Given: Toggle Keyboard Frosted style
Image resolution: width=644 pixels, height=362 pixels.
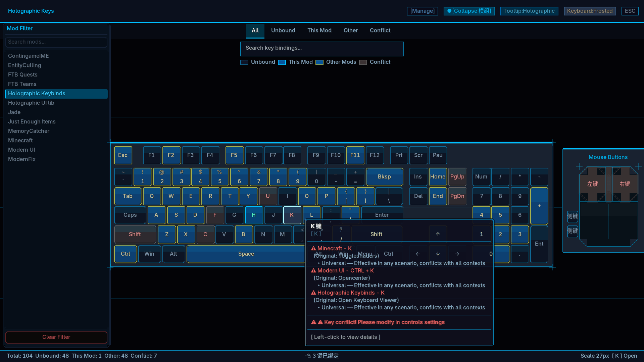Looking at the screenshot, I should click(590, 11).
